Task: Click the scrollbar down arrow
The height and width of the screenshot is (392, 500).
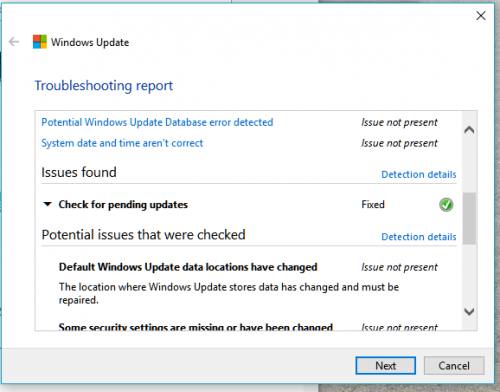Action: (x=469, y=312)
